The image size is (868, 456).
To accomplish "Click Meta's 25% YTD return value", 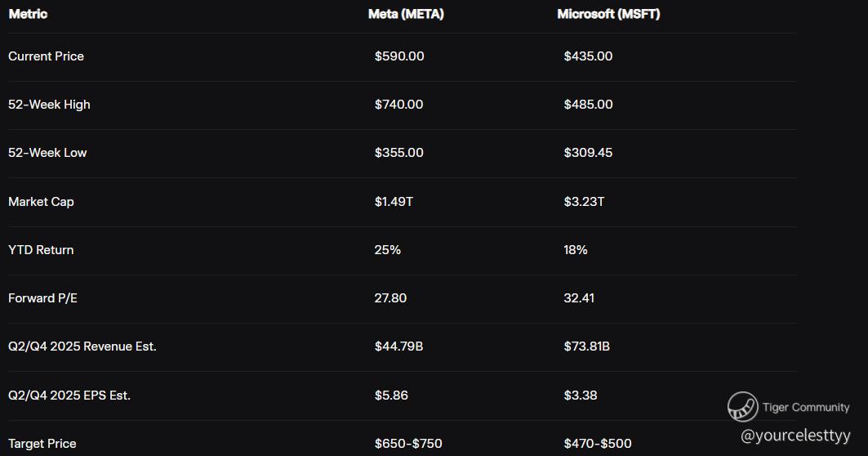I will pos(388,250).
